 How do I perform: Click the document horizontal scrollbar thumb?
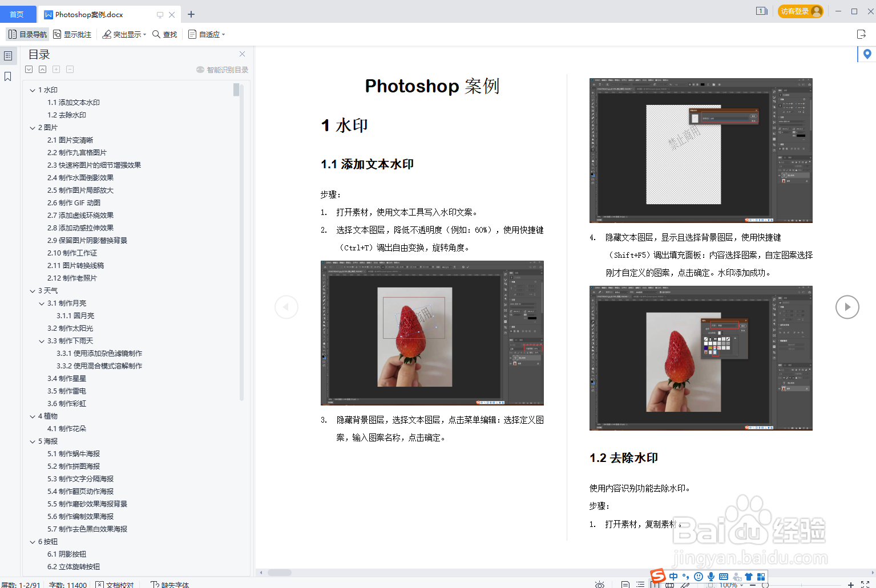pyautogui.click(x=280, y=573)
